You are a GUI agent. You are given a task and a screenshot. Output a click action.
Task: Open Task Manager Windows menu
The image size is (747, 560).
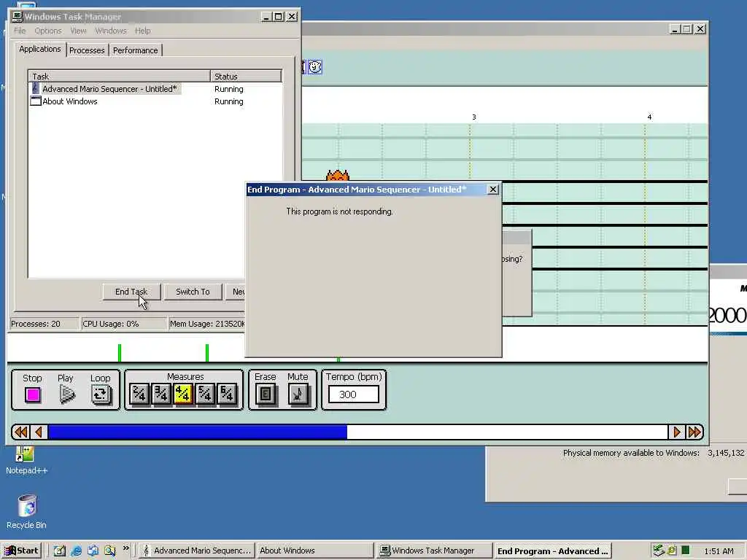coord(111,31)
